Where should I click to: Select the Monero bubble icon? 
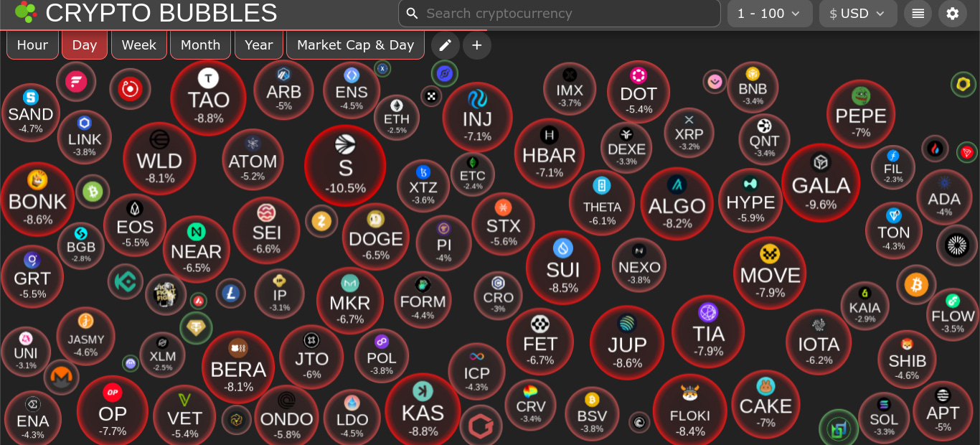(x=61, y=377)
